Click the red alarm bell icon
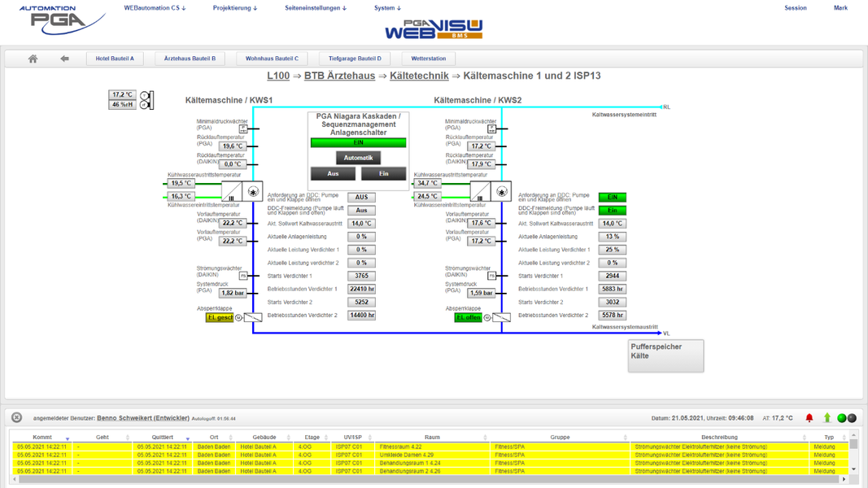 (809, 418)
